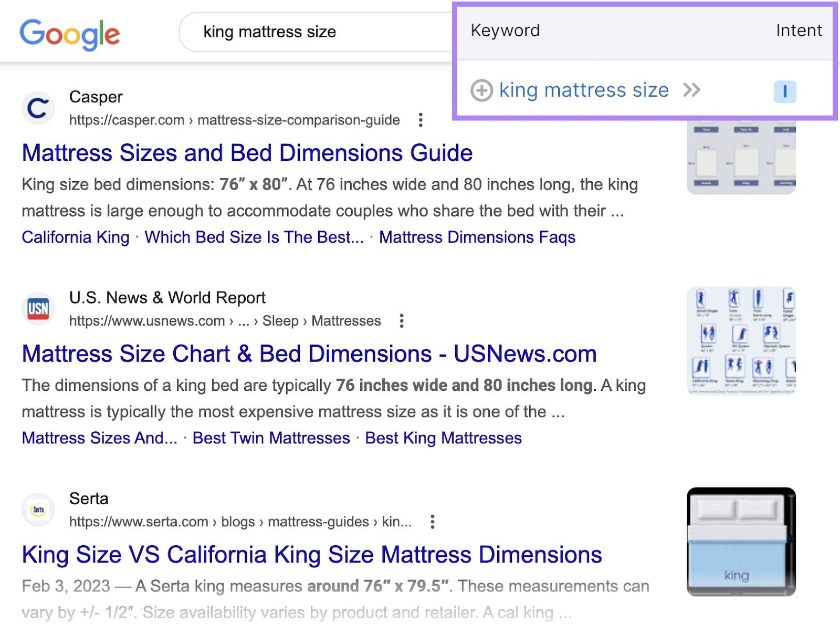Open the 'Best Twin Mattresses' sitelink
The height and width of the screenshot is (644, 840).
click(271, 438)
